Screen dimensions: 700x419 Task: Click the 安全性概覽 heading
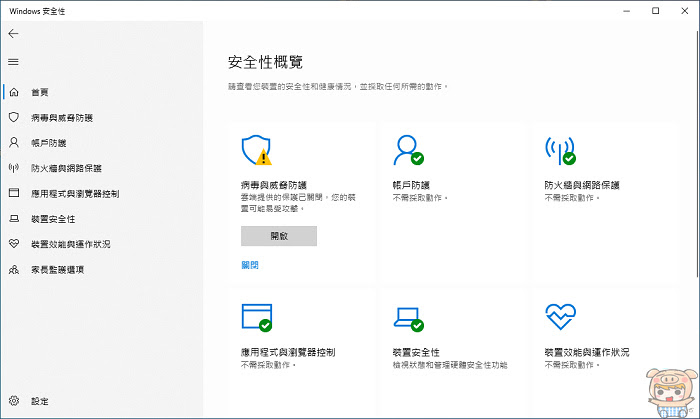[x=265, y=62]
